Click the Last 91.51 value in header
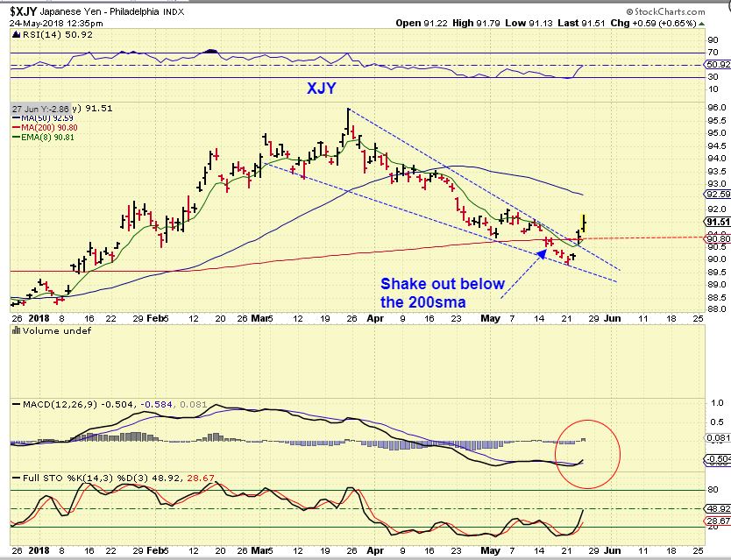The width and height of the screenshot is (731, 560). pos(581,23)
